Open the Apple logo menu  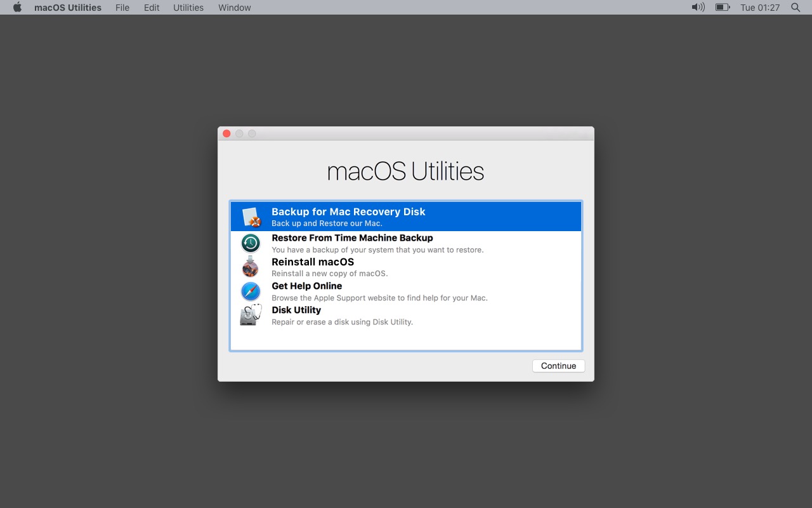[x=17, y=8]
